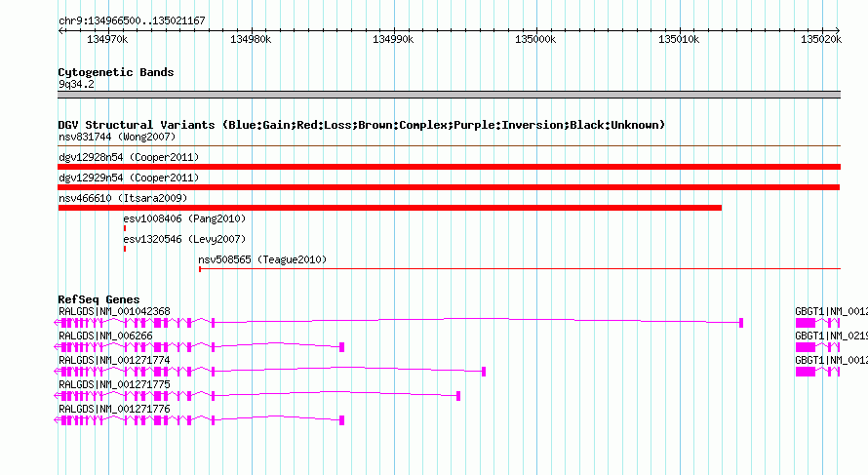Open the DGV Structural Variants track title
Screen dimensions: 868x475
[x=362, y=125]
